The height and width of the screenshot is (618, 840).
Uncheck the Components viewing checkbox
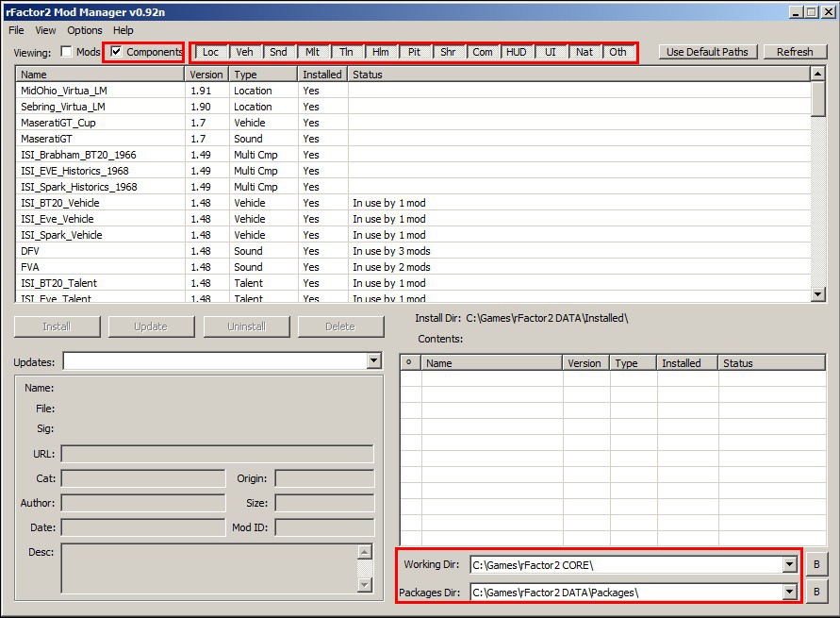pos(116,52)
